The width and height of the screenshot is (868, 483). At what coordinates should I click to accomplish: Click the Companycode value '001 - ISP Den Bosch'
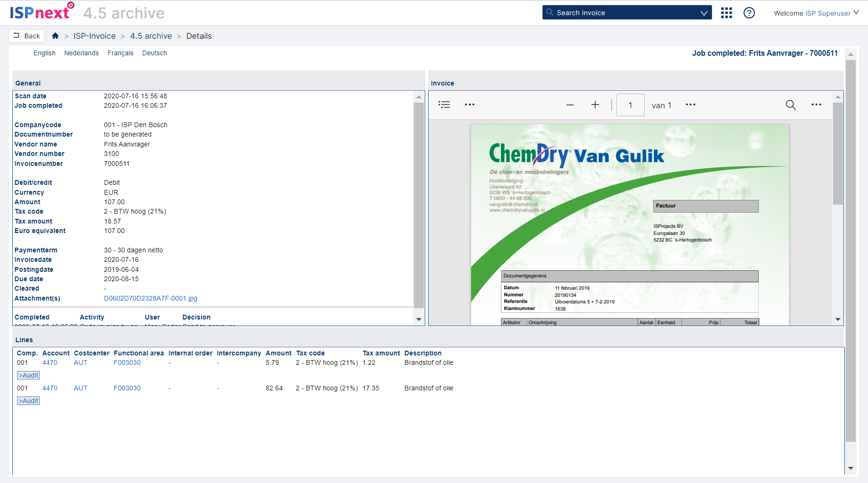[x=136, y=125]
